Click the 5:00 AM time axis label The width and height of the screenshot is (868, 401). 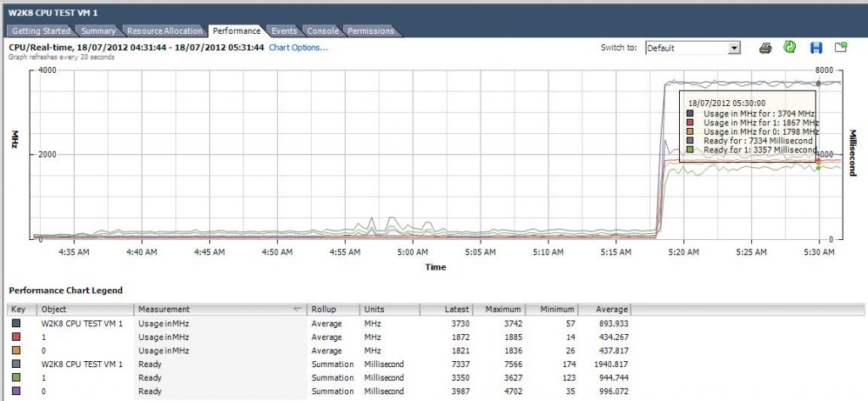click(413, 252)
